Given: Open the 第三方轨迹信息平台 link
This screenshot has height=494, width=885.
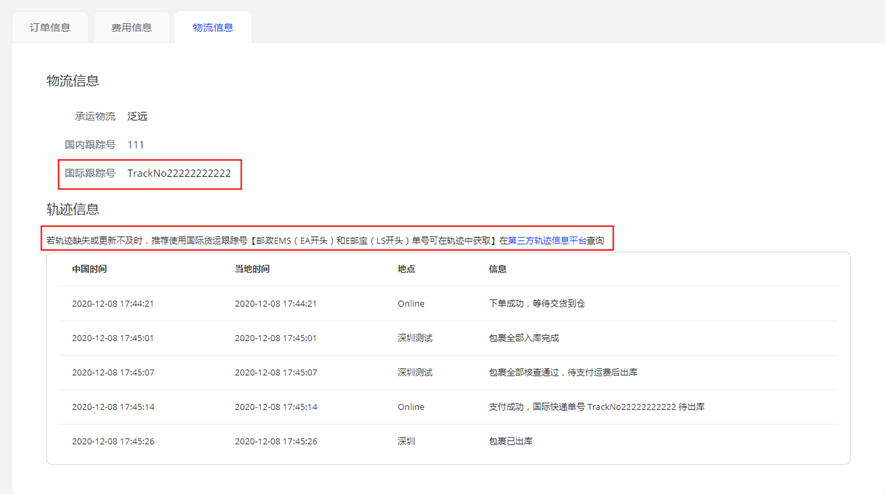Looking at the screenshot, I should [547, 241].
